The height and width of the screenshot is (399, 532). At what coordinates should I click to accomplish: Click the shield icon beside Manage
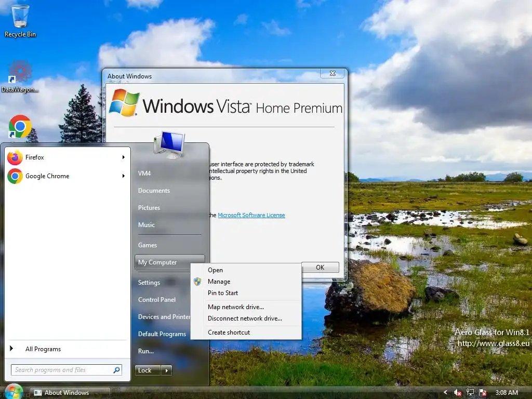click(197, 282)
